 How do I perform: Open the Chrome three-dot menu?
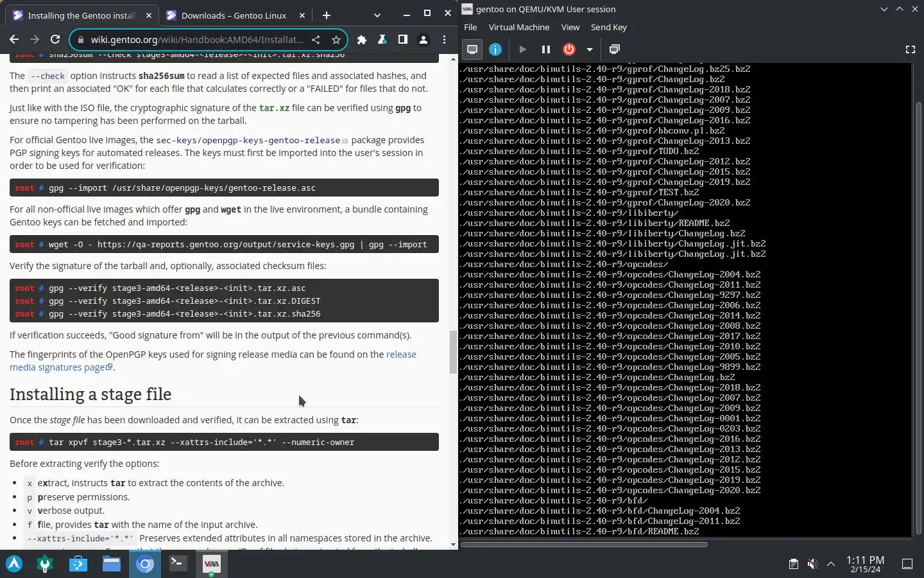click(x=444, y=40)
